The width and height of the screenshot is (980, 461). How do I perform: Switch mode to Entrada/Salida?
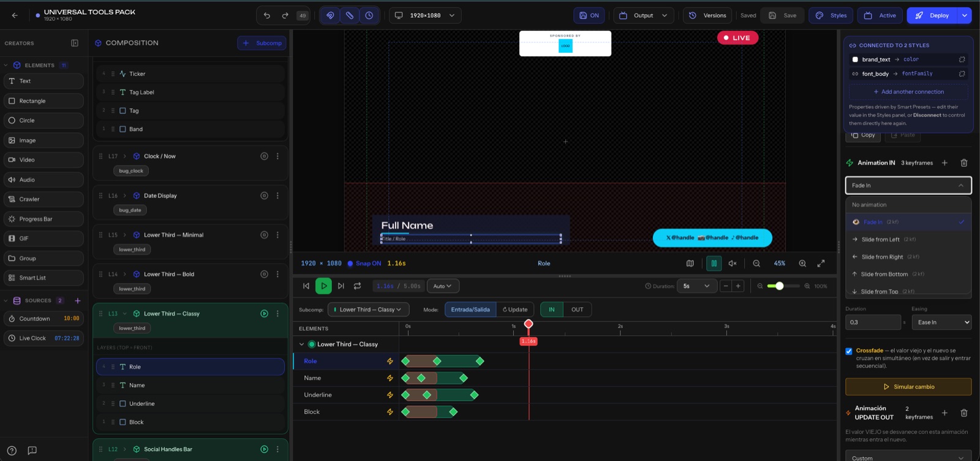pos(470,310)
